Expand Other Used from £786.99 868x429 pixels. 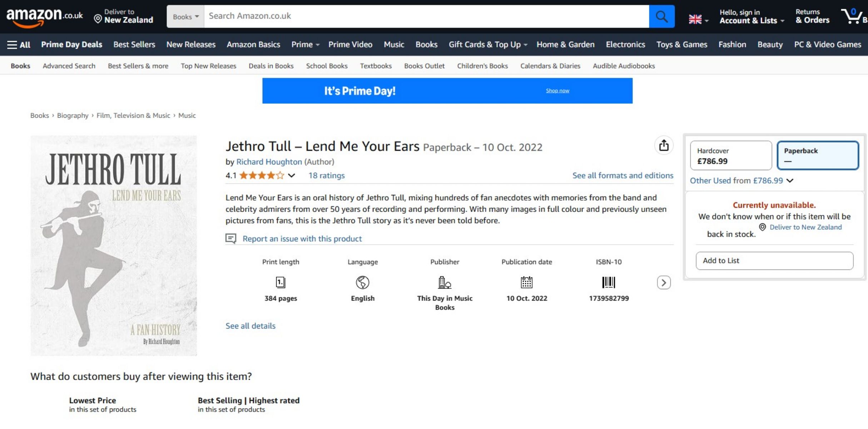(741, 181)
